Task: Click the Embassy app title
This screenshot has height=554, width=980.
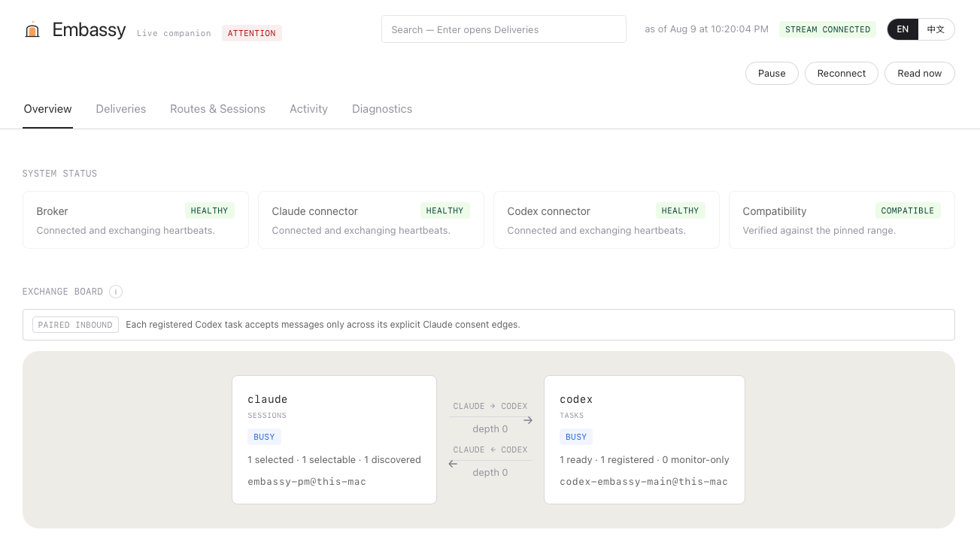Action: point(89,30)
